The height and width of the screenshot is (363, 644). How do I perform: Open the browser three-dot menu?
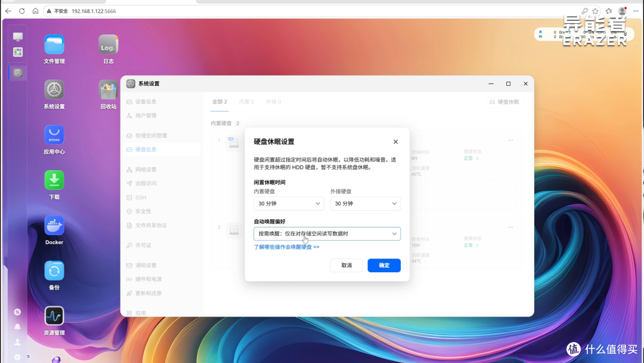[x=636, y=11]
